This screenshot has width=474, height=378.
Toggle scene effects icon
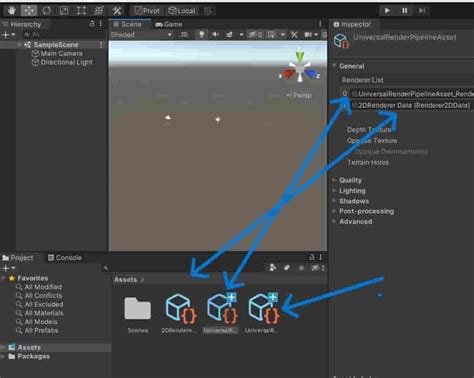click(x=230, y=35)
